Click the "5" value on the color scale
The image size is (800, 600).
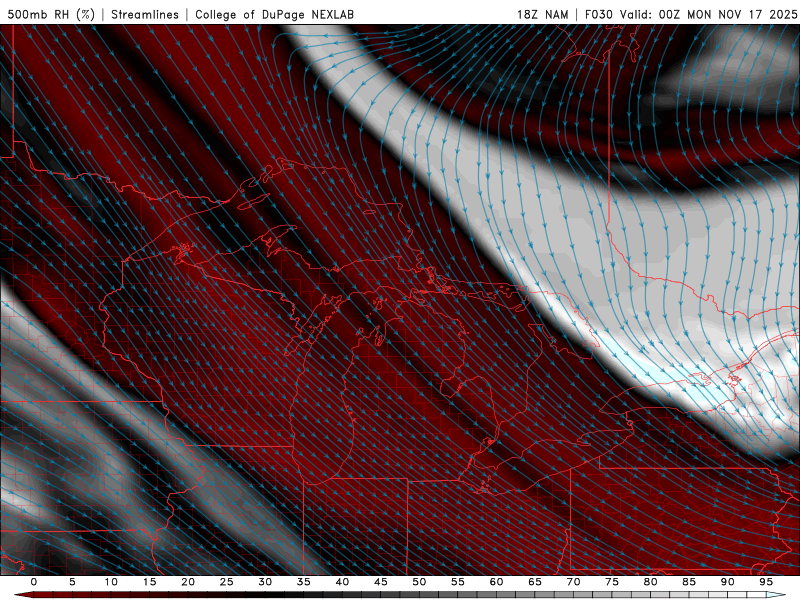coord(72,582)
